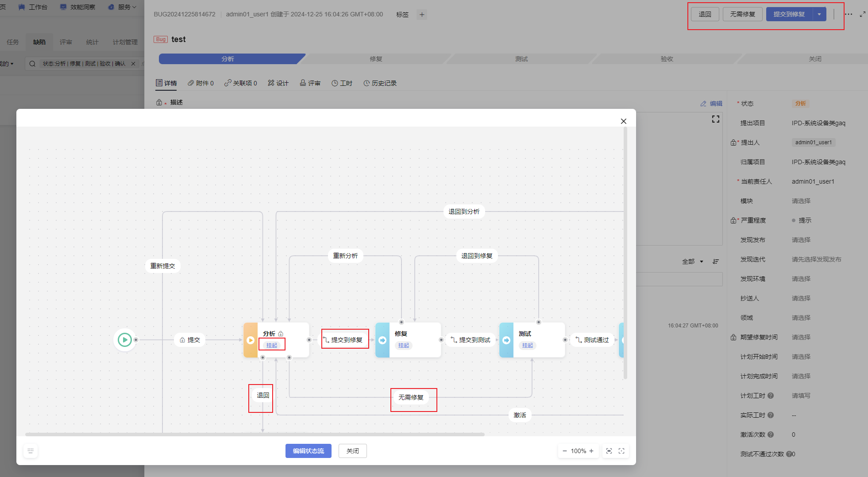Click the 计划工时 input field

pos(801,396)
